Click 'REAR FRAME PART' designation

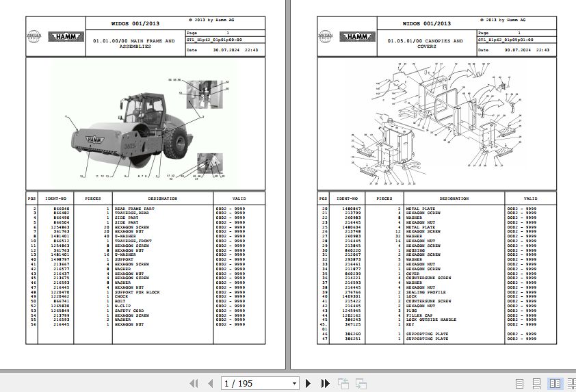135,209
